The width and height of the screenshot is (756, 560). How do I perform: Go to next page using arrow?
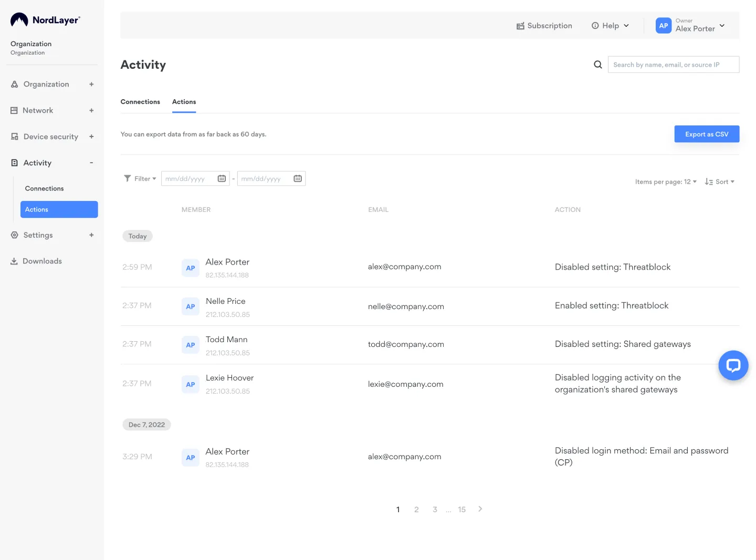(x=480, y=509)
